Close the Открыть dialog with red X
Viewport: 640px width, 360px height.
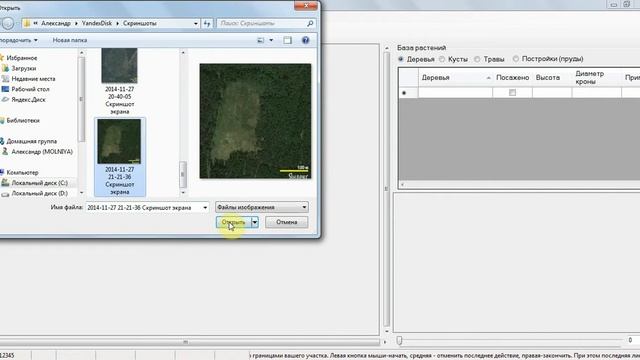pyautogui.click(x=305, y=5)
